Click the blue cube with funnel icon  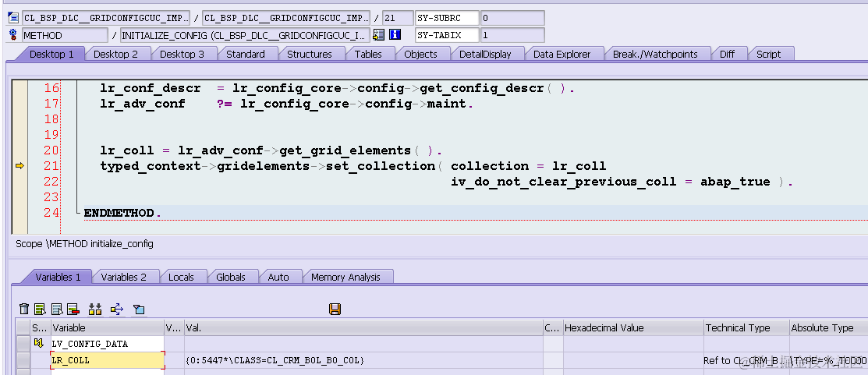click(138, 310)
